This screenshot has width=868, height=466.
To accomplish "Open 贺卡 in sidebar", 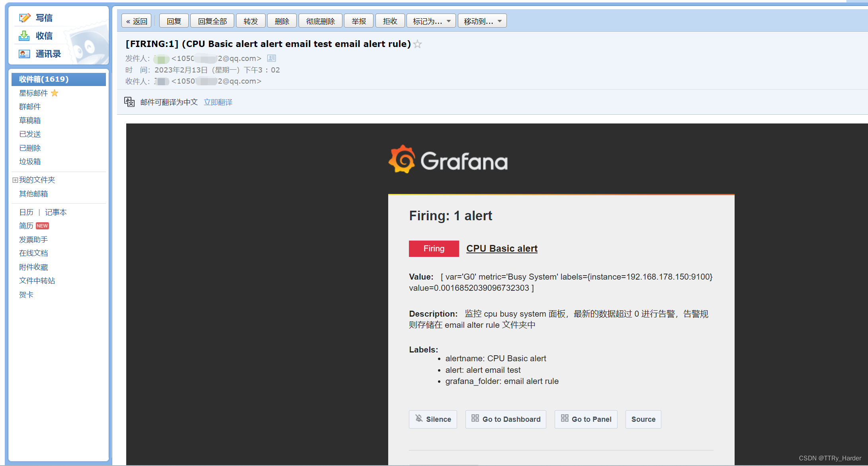I will click(x=26, y=295).
